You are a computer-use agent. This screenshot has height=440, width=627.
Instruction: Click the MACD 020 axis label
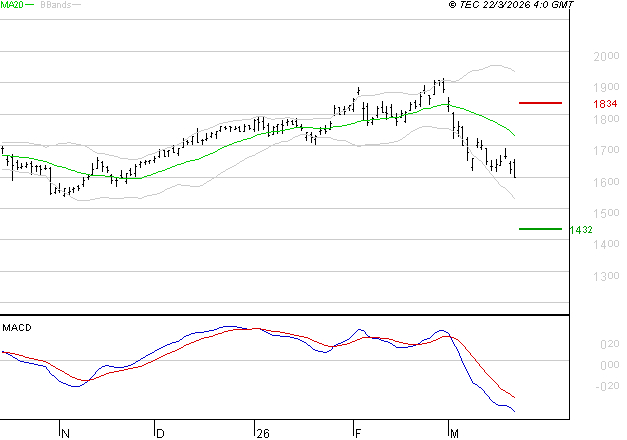coord(610,344)
